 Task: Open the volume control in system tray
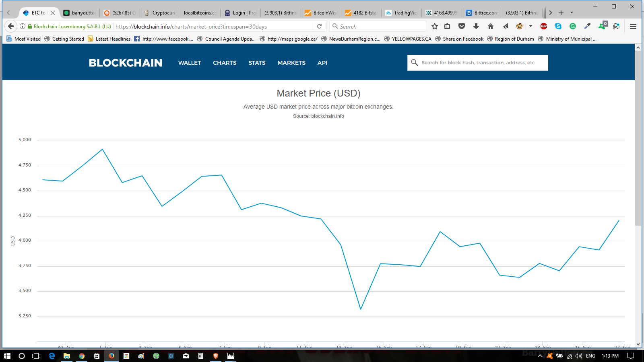(x=579, y=356)
